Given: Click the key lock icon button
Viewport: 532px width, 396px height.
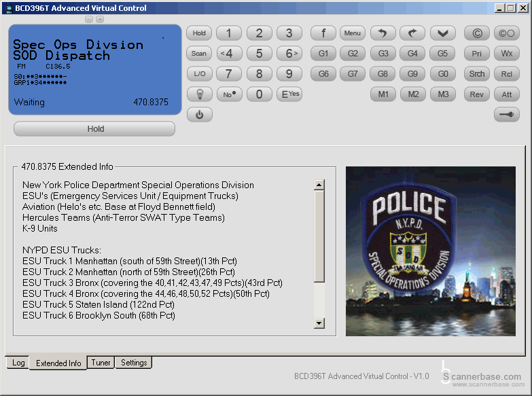Looking at the screenshot, I should [507, 115].
